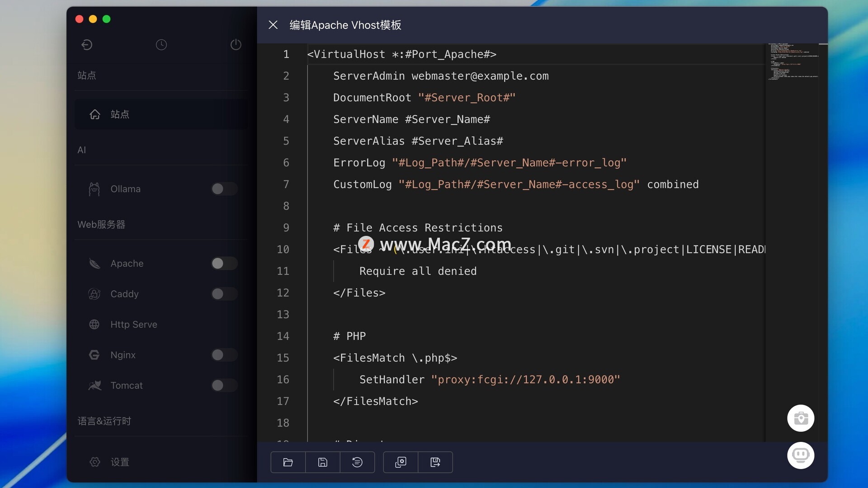Click the open folder toolbar button
Image resolution: width=868 pixels, height=488 pixels.
(x=288, y=462)
